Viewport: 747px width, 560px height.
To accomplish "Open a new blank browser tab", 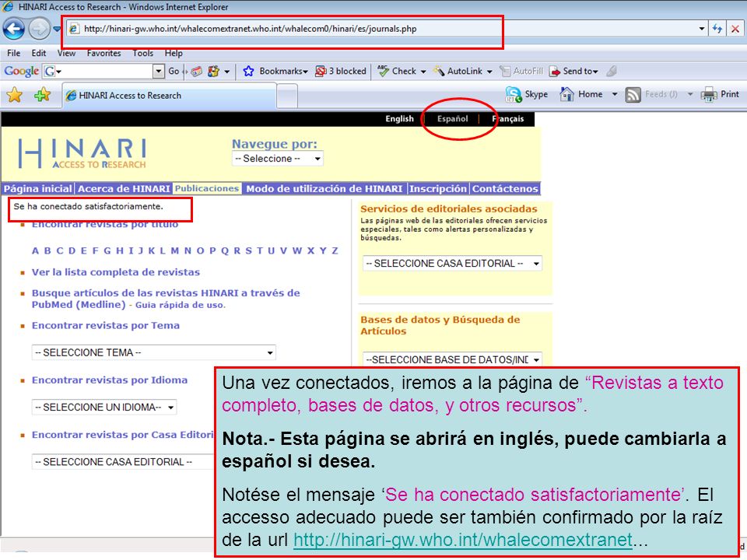I will [x=287, y=96].
